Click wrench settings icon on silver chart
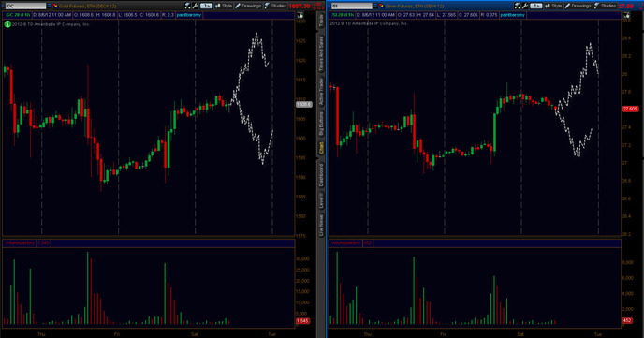This screenshot has width=644, height=338. pyautogui.click(x=525, y=6)
